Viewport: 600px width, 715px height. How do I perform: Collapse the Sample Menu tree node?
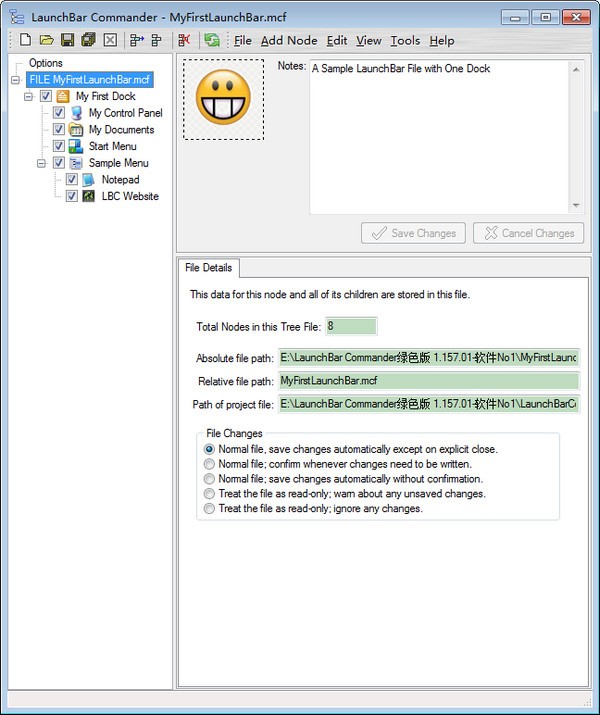[x=42, y=163]
